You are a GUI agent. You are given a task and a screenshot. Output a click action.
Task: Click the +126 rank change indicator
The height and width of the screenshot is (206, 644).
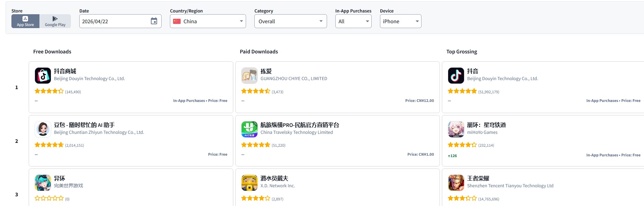click(x=452, y=156)
